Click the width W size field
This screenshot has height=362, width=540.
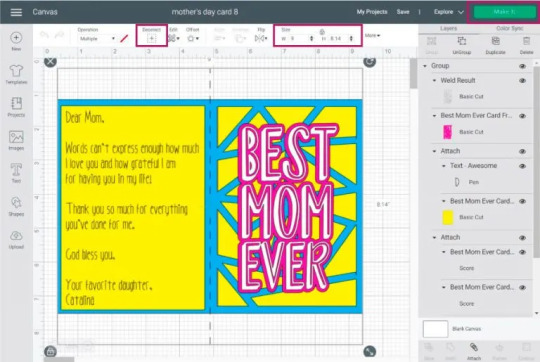[299, 39]
